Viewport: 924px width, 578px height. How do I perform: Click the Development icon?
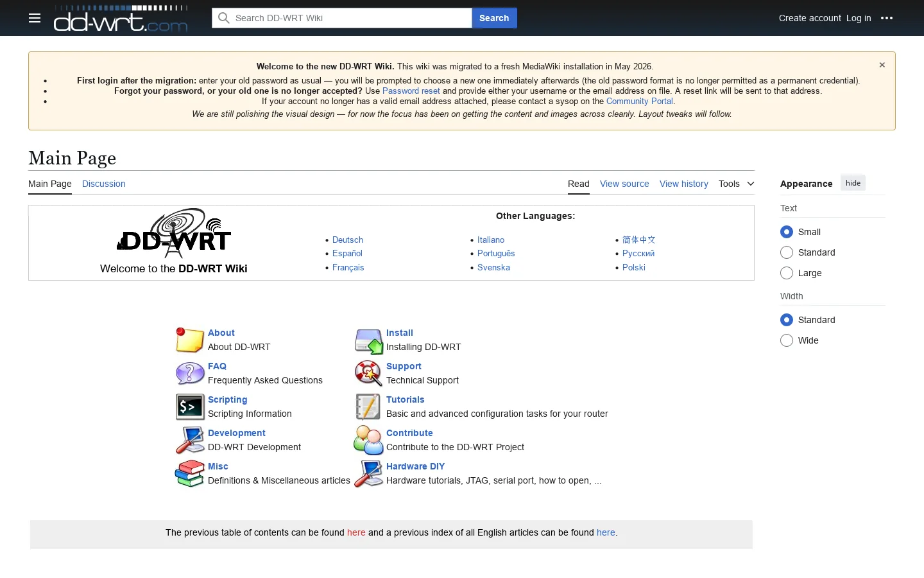[x=190, y=440]
